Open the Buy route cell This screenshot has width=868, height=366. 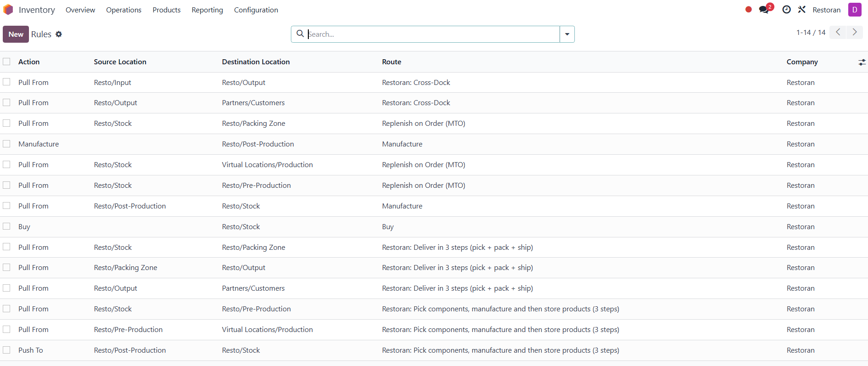click(388, 226)
